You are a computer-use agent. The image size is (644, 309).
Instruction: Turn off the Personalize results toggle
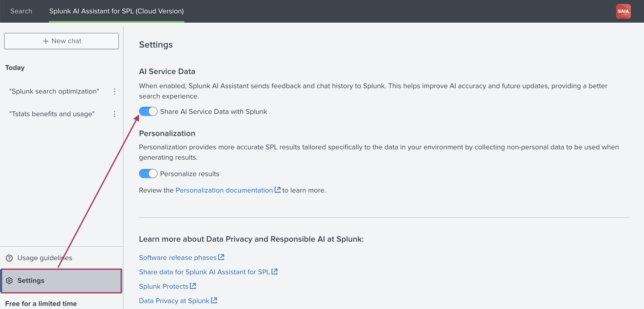click(x=148, y=174)
